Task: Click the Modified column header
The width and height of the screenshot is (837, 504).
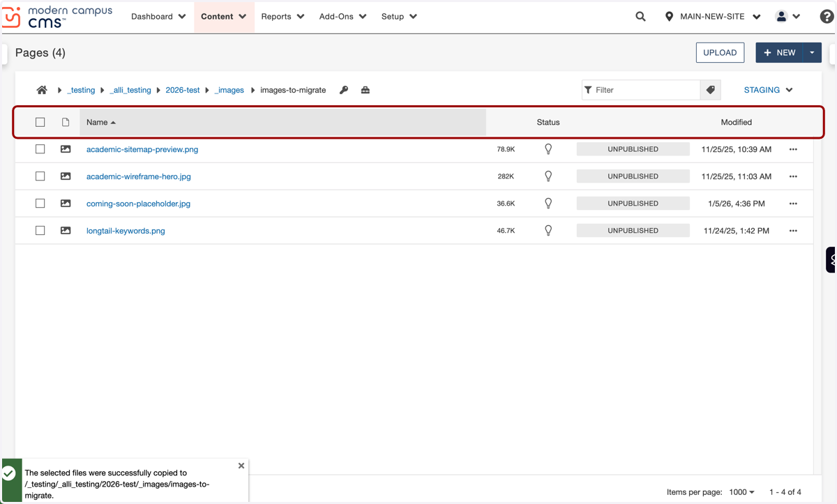Action: (x=737, y=122)
